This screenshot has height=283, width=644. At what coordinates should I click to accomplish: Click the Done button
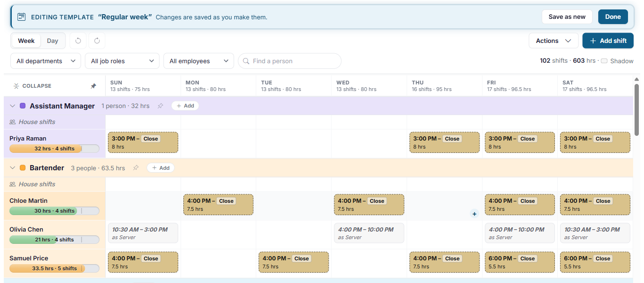pos(613,17)
